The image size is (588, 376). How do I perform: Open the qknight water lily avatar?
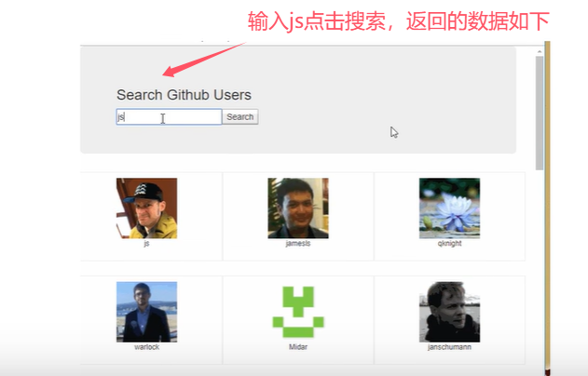click(449, 208)
